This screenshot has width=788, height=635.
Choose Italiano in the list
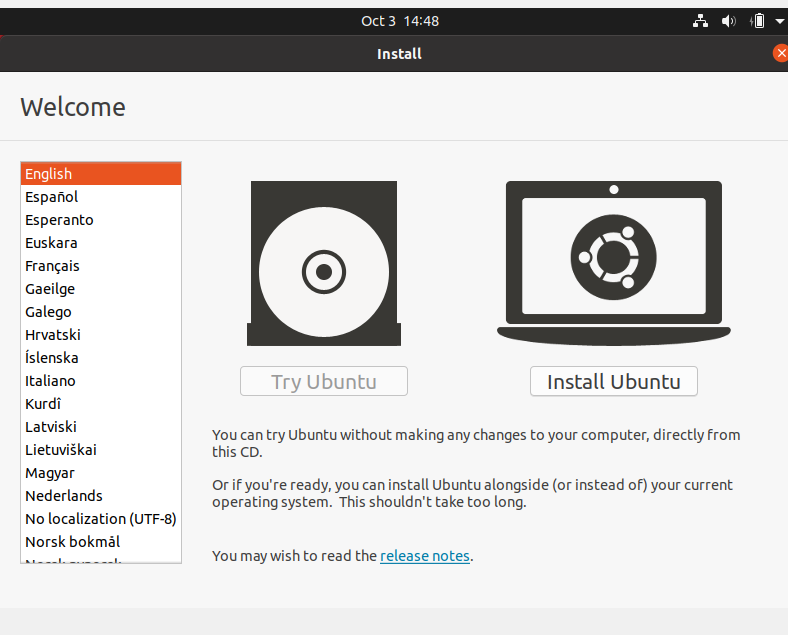101,381
